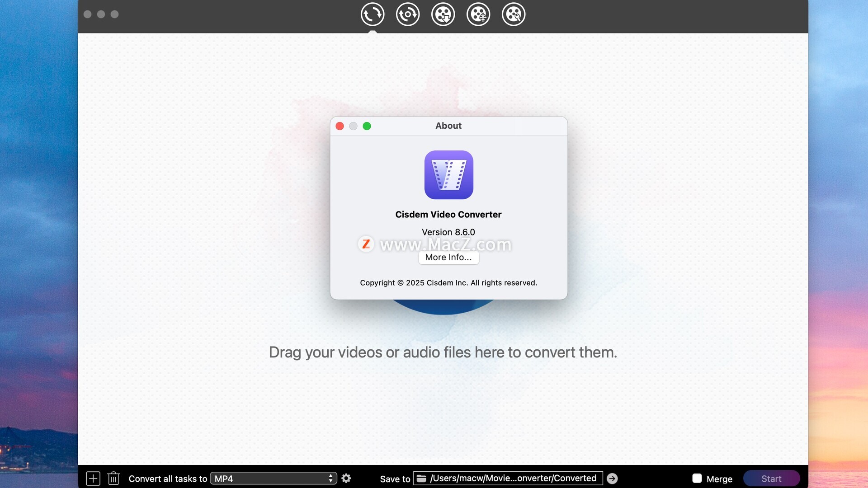This screenshot has width=868, height=488.
Task: Click the "Drag your videos" hint text
Action: point(443,352)
